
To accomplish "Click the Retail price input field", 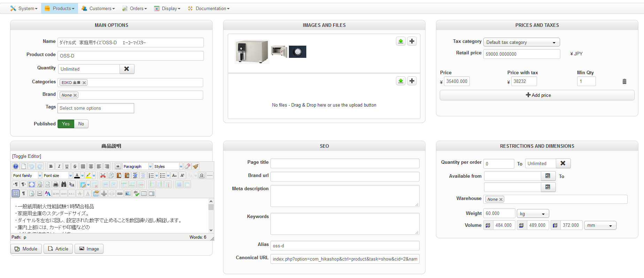I will (522, 54).
